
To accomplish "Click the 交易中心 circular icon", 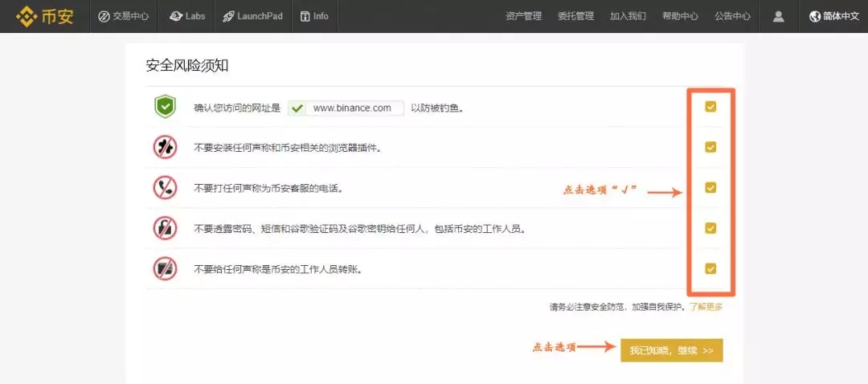I will pos(104,17).
